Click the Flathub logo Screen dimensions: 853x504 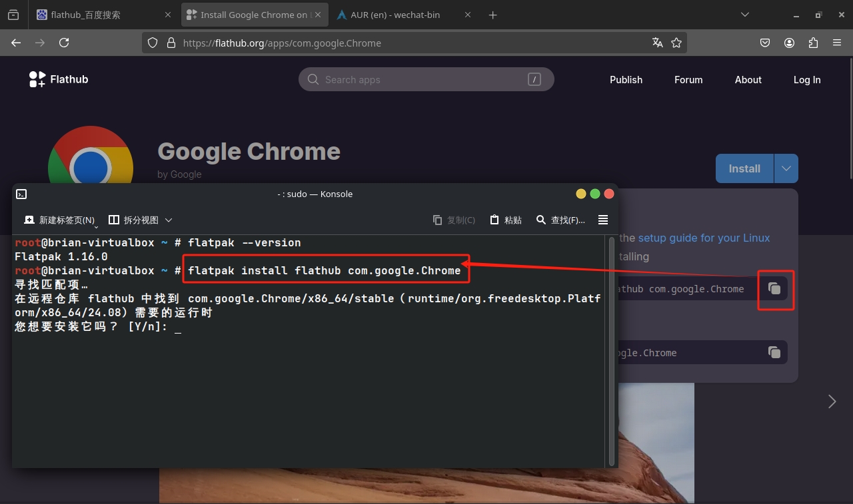coord(59,79)
